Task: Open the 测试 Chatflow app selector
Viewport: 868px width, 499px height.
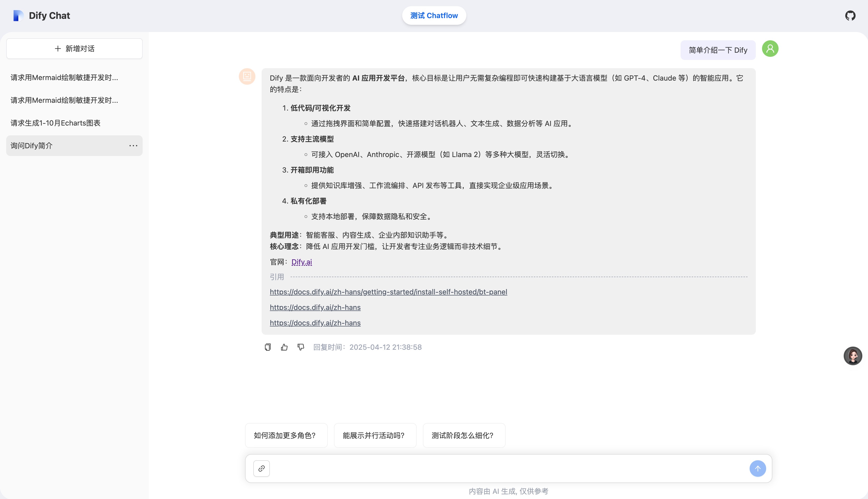Action: pyautogui.click(x=434, y=15)
